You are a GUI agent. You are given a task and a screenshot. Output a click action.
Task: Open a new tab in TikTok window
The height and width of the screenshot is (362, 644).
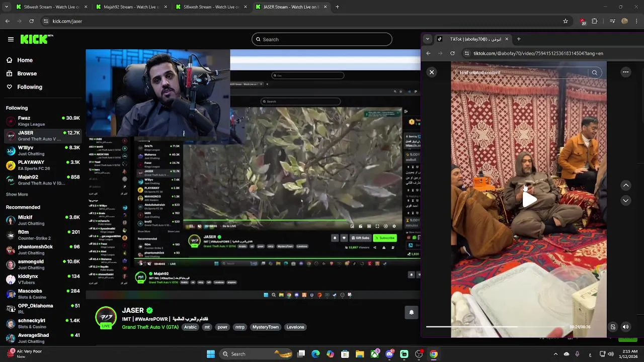pyautogui.click(x=519, y=39)
